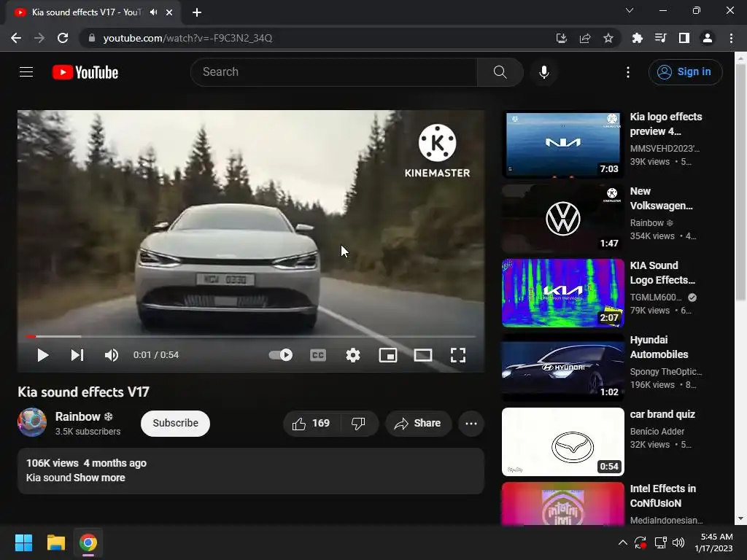Play the Kia video
This screenshot has height=560, width=747.
[43, 355]
